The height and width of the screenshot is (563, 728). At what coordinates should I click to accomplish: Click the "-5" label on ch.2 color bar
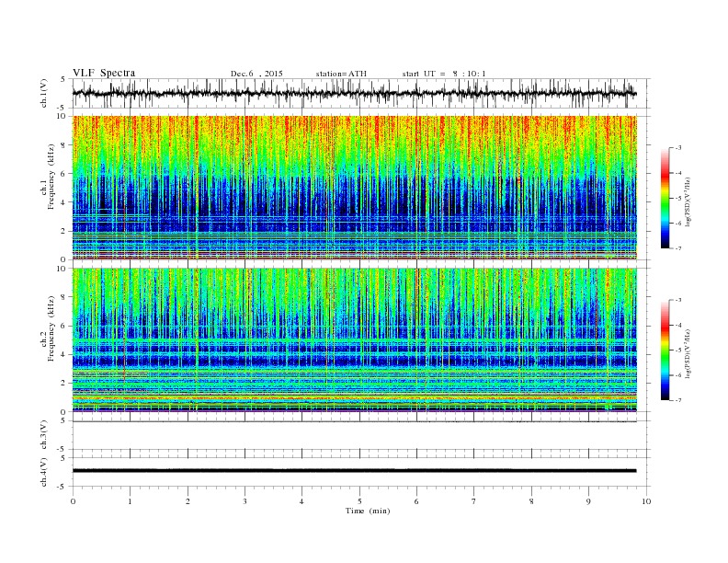click(678, 350)
